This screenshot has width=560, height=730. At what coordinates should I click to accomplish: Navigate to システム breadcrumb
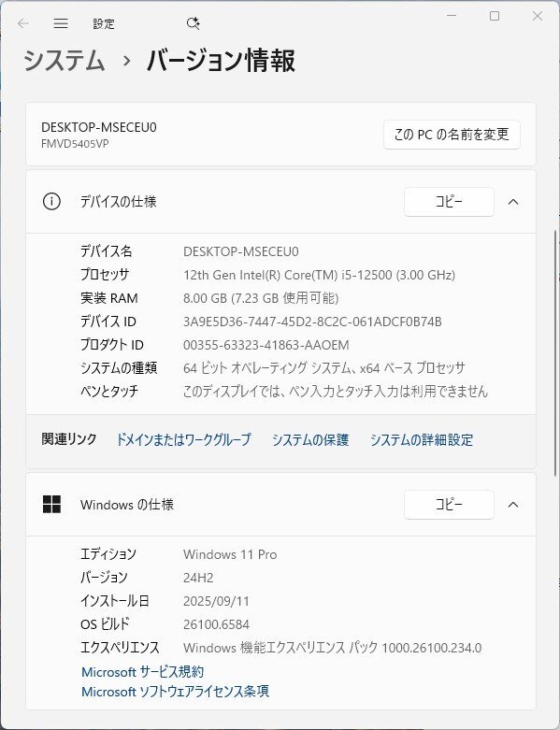(x=65, y=61)
